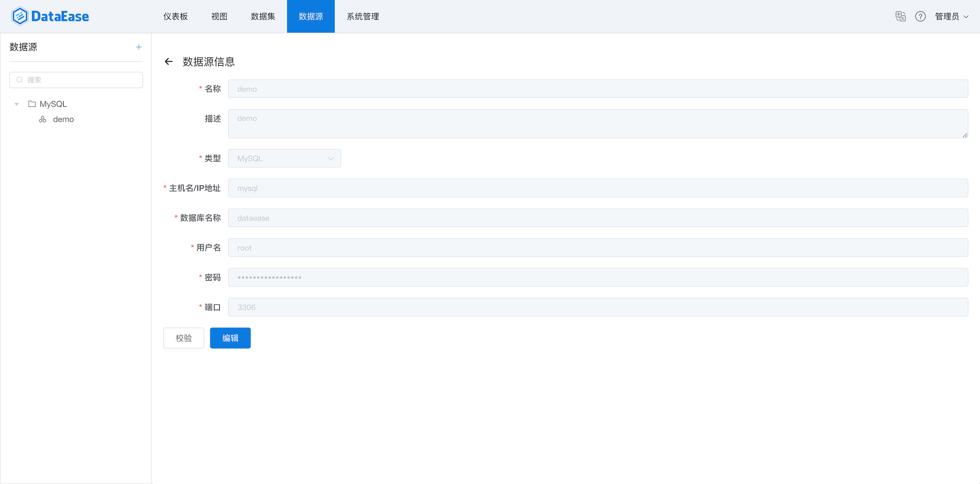Switch to the 仪表板 tab
Screen dimensions: 980x484
[175, 16]
